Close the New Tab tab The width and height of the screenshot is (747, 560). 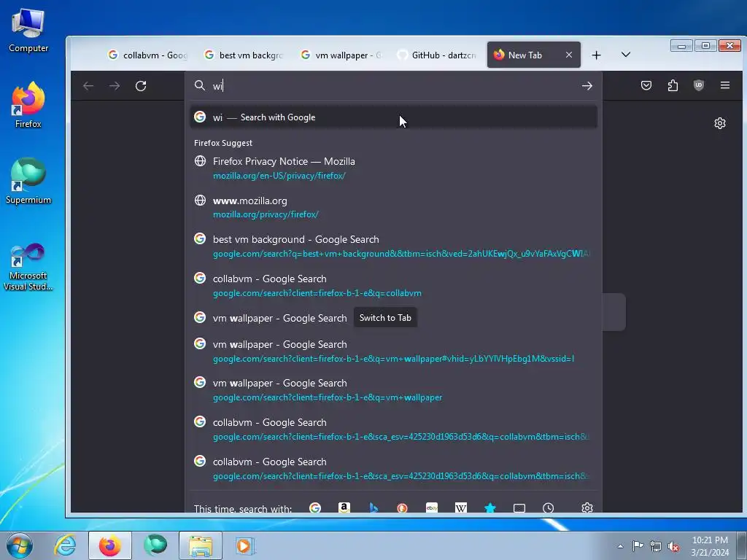[x=569, y=55]
